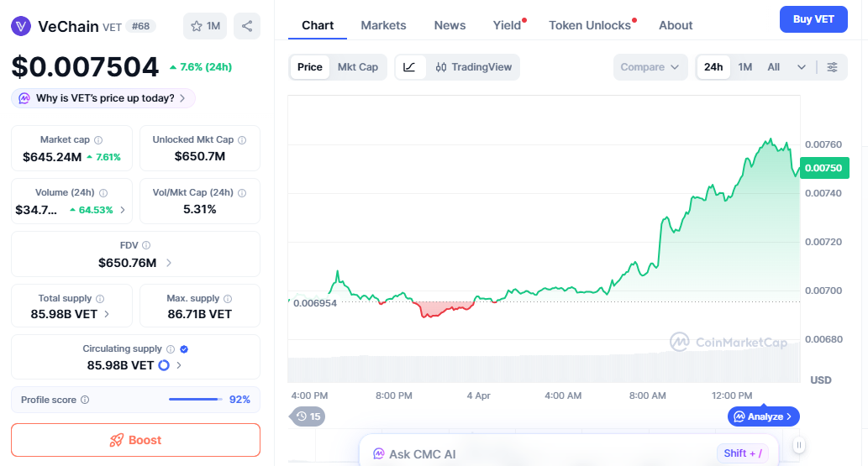868x466 pixels.
Task: Click the Boost button
Action: (x=135, y=440)
